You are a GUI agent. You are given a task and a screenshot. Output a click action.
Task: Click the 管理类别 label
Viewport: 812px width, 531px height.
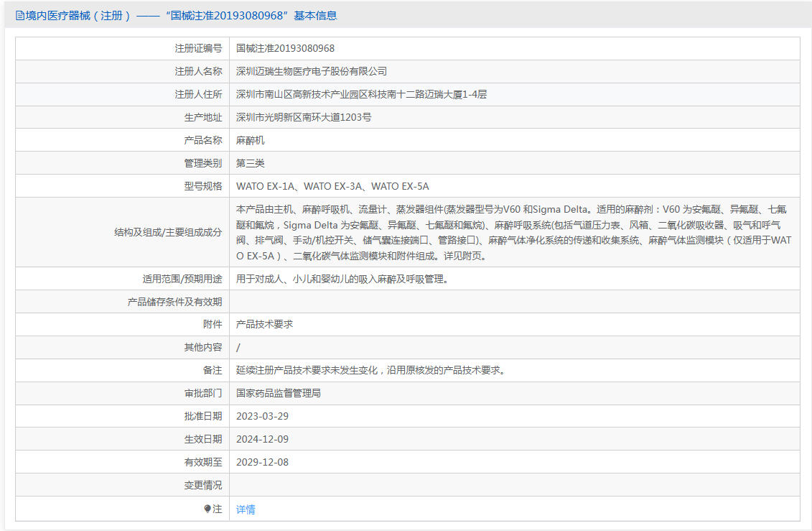tap(203, 163)
